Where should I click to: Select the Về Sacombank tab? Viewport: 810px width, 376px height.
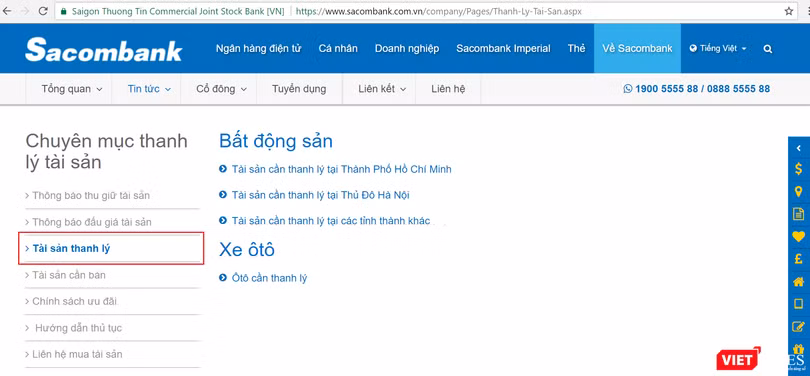[637, 49]
